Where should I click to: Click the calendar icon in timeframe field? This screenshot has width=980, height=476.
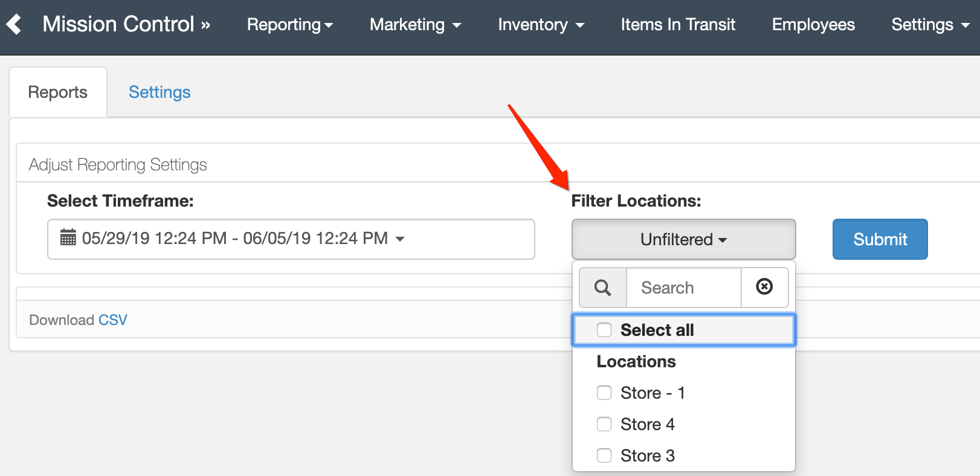pyautogui.click(x=68, y=237)
